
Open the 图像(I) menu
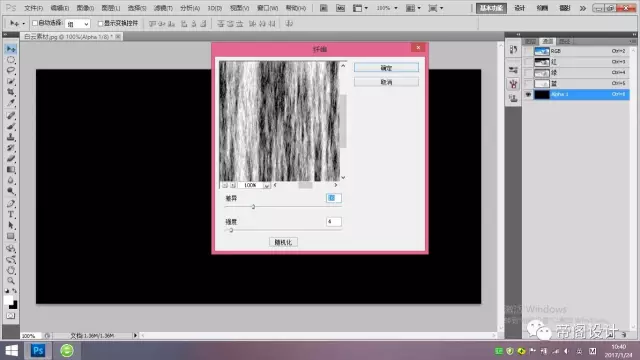point(85,8)
